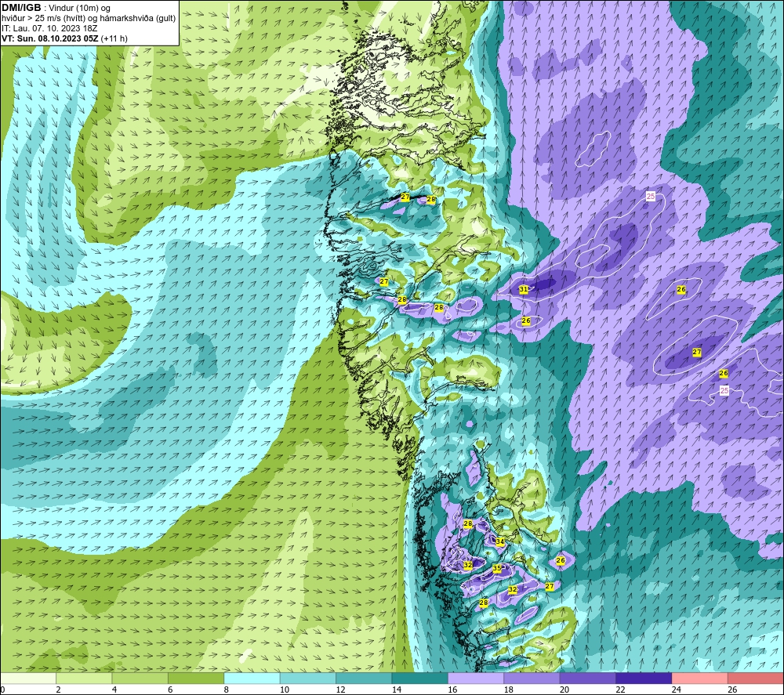
Task: Click the '10' tick on the colour scale
Action: click(285, 690)
